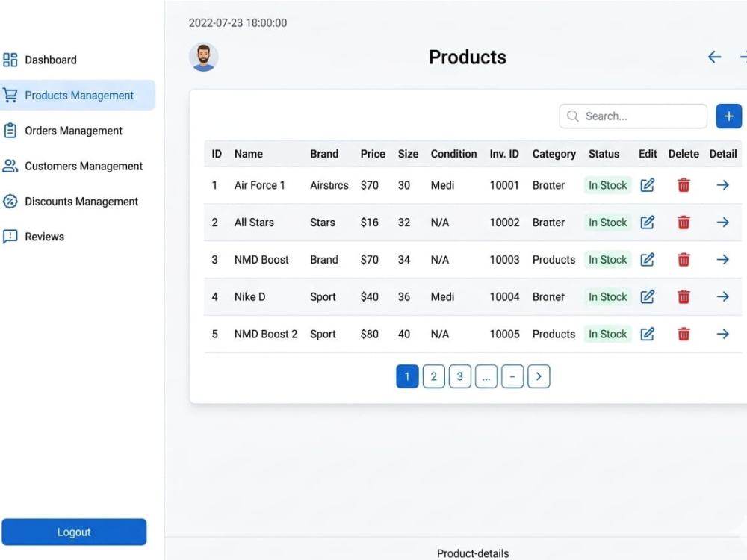Click the Customers people icon
The image size is (747, 560).
(x=10, y=166)
